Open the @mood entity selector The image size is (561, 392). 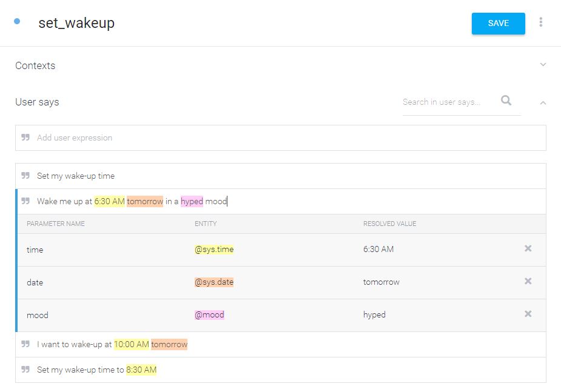(x=209, y=315)
